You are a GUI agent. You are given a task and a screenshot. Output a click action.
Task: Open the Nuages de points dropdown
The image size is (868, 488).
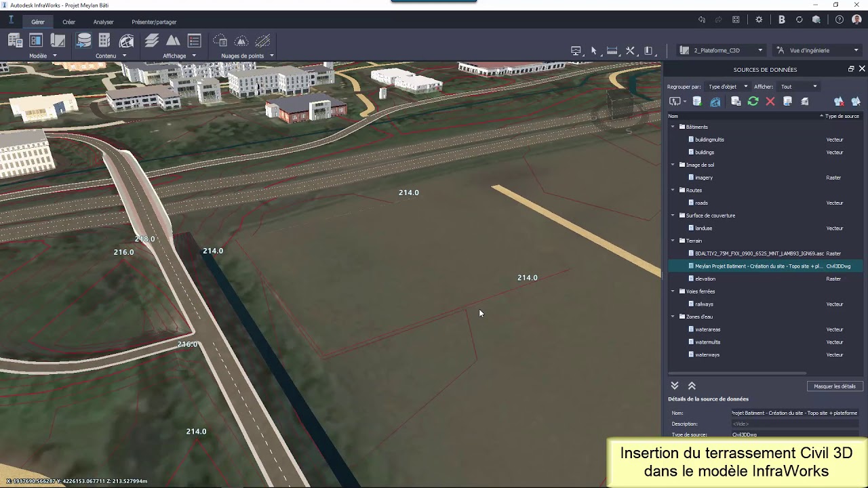coord(271,56)
